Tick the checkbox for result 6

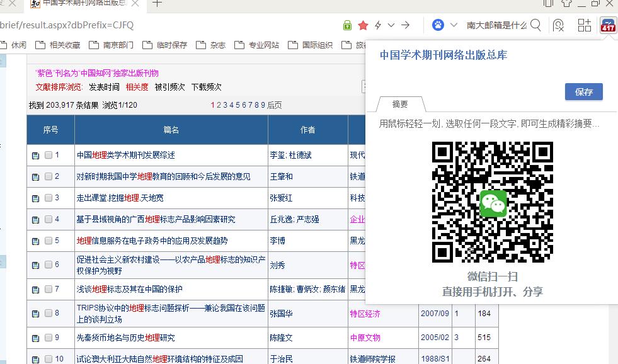click(49, 264)
